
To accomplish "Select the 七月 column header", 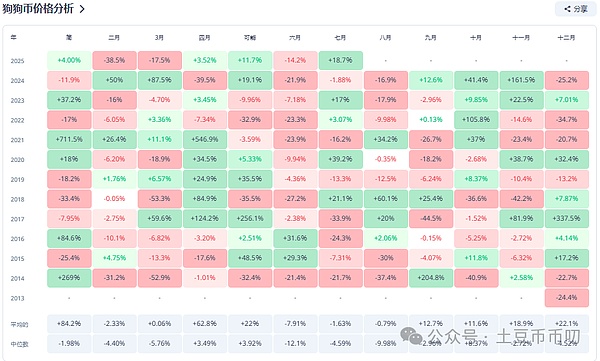I will pyautogui.click(x=340, y=38).
